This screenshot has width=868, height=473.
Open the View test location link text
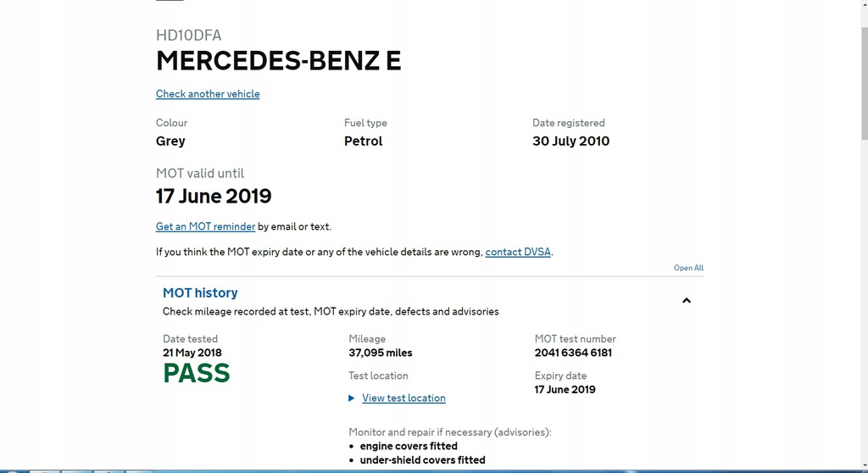(403, 398)
